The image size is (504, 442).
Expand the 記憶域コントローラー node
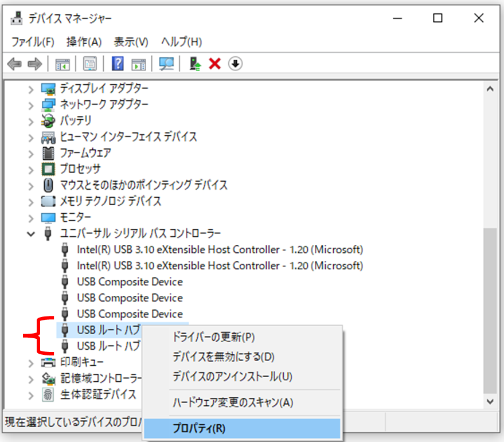(31, 380)
